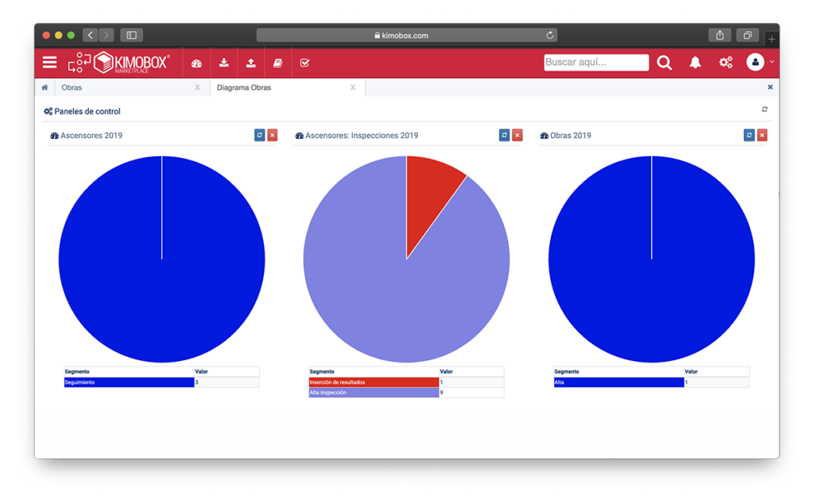Switch to the Obras tab
The width and height of the screenshot is (814, 504).
coord(72,87)
